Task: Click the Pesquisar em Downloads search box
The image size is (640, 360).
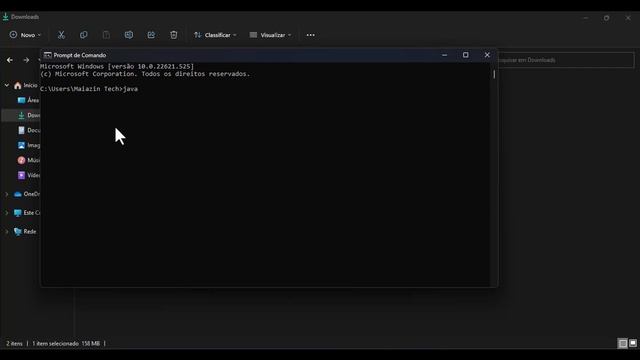Action: point(566,60)
